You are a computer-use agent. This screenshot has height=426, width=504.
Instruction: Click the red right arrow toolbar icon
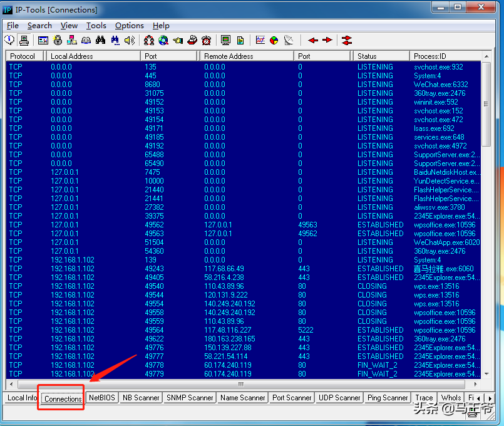327,40
